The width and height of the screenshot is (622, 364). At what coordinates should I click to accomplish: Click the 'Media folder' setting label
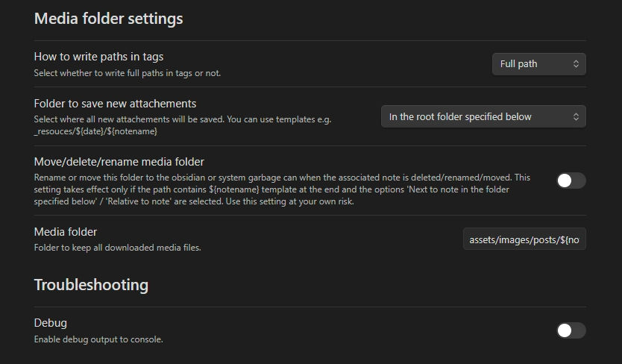66,232
